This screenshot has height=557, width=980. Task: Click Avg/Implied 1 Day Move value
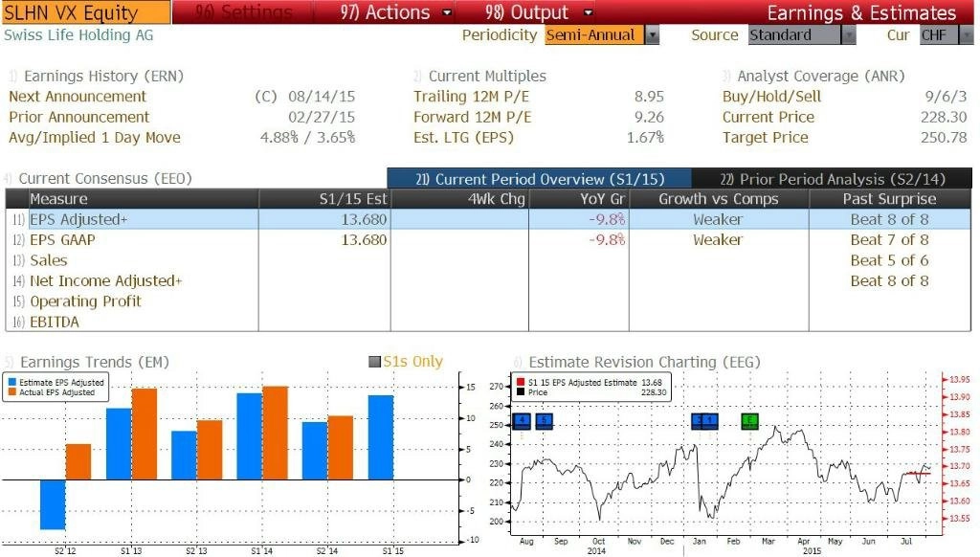click(x=307, y=138)
